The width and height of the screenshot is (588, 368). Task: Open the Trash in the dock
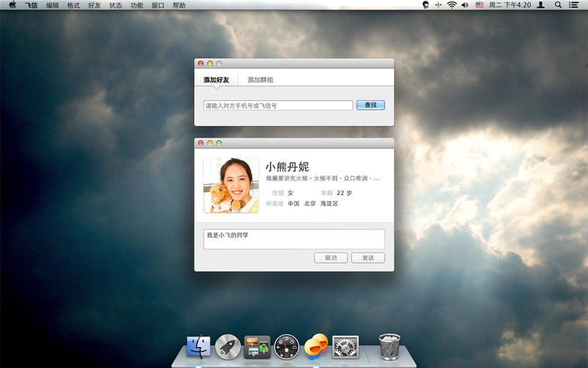(x=390, y=347)
